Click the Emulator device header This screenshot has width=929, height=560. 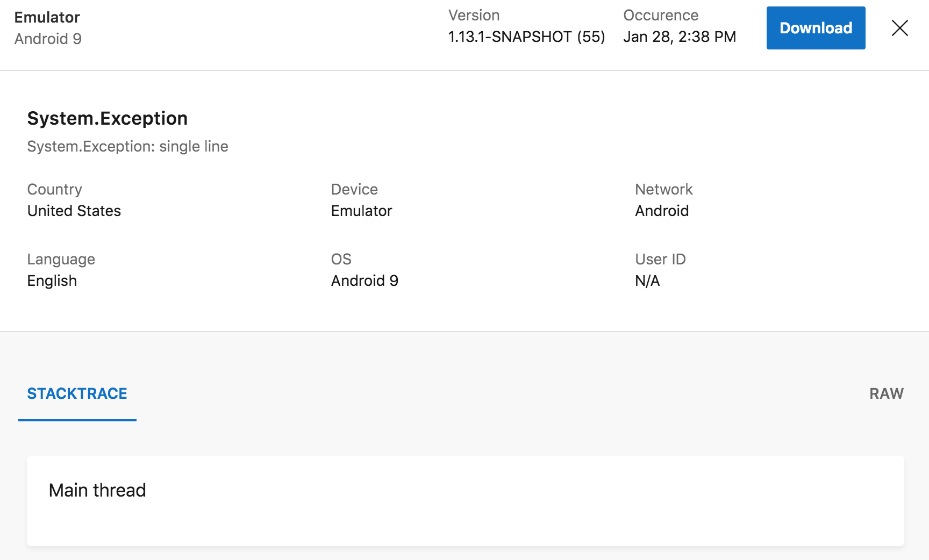(47, 17)
